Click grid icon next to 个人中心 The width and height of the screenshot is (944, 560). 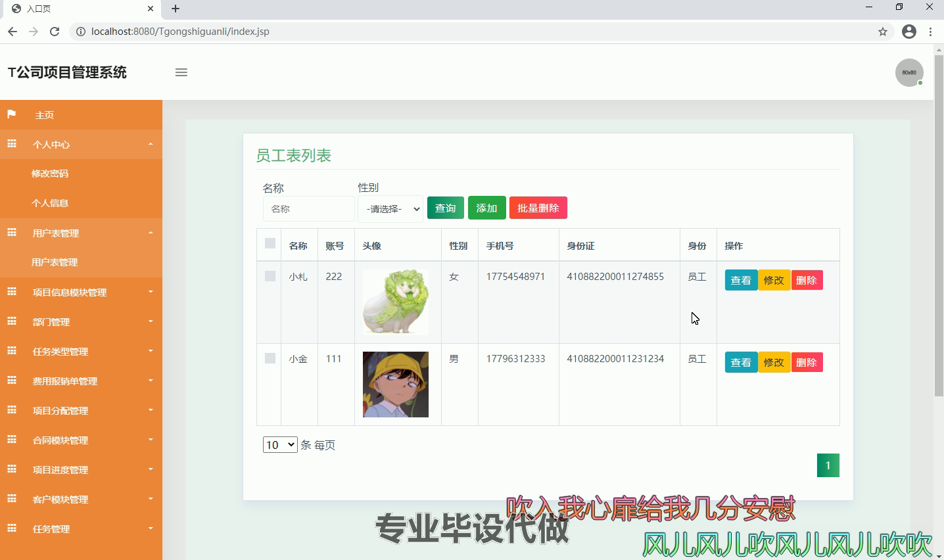click(12, 144)
